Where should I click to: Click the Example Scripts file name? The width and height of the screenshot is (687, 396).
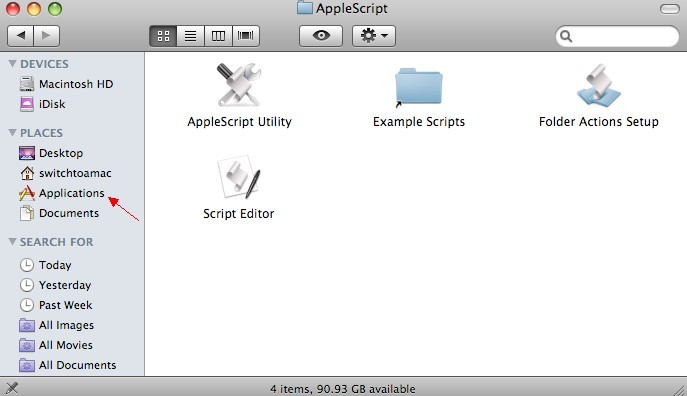point(419,122)
